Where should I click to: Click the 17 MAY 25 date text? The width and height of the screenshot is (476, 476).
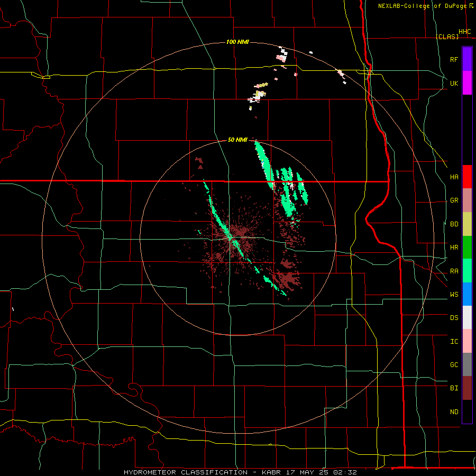tap(307, 472)
